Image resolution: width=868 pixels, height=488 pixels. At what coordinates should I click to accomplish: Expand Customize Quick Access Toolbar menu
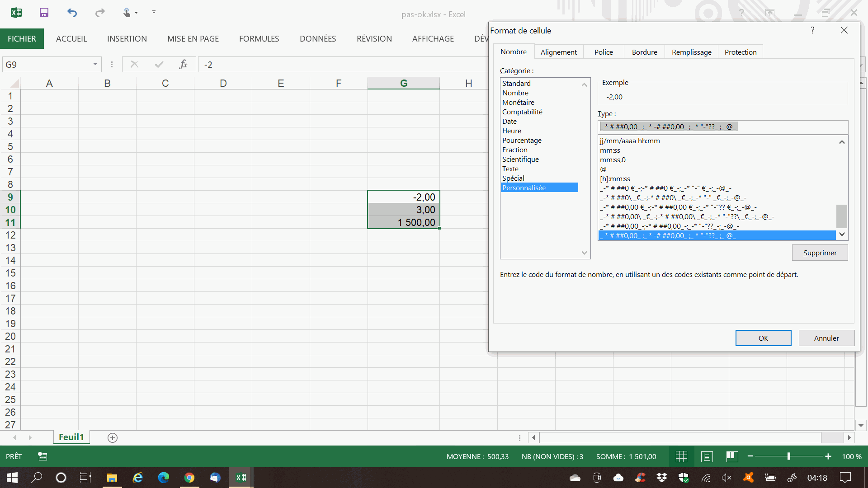coord(154,12)
